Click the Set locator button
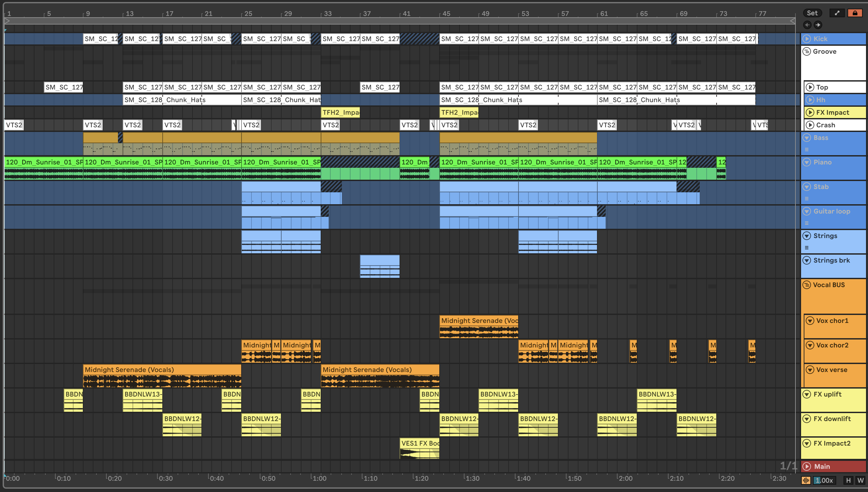Image resolution: width=868 pixels, height=492 pixels. pyautogui.click(x=812, y=13)
